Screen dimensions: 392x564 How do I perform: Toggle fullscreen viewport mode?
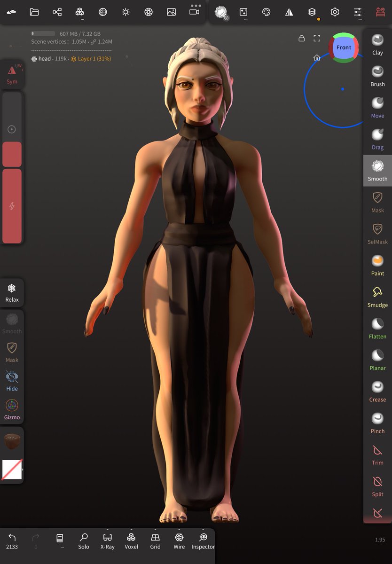pos(317,38)
